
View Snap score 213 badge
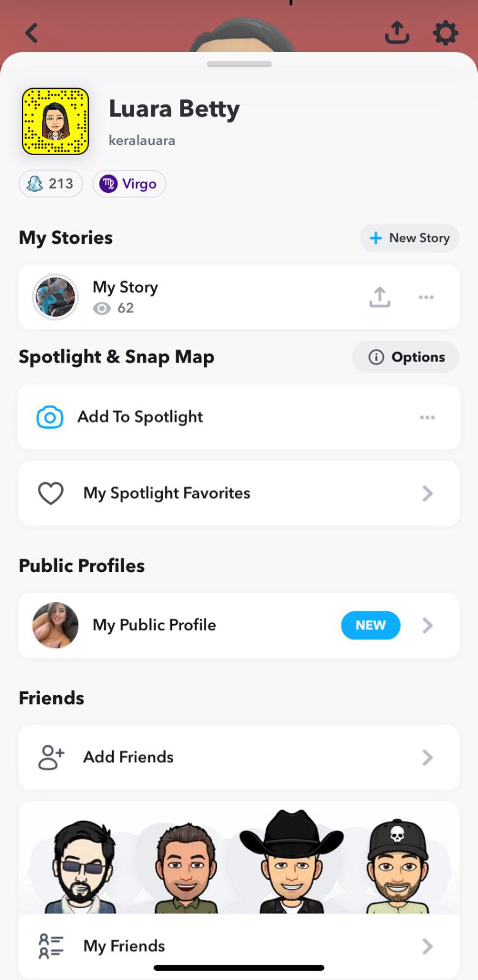51,184
